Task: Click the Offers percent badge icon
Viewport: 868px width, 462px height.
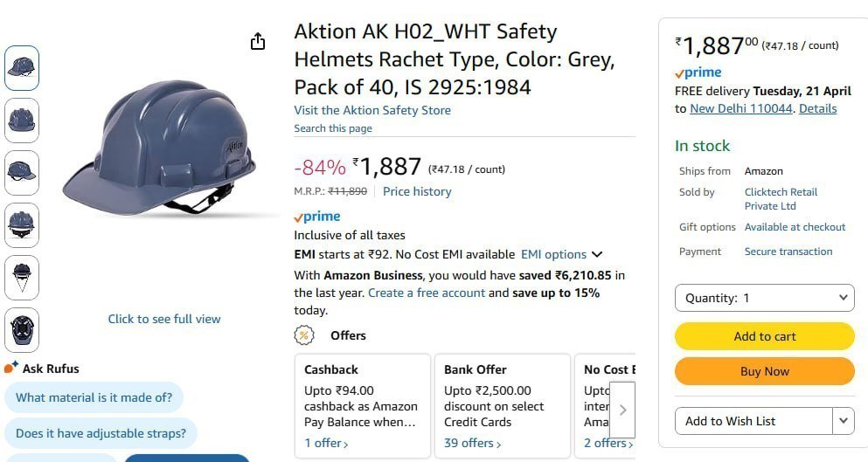Action: [x=304, y=335]
